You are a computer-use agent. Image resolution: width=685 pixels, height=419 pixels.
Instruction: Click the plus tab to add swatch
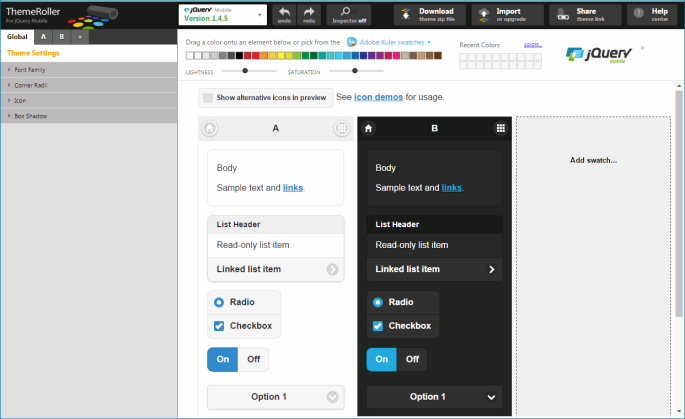click(x=80, y=37)
